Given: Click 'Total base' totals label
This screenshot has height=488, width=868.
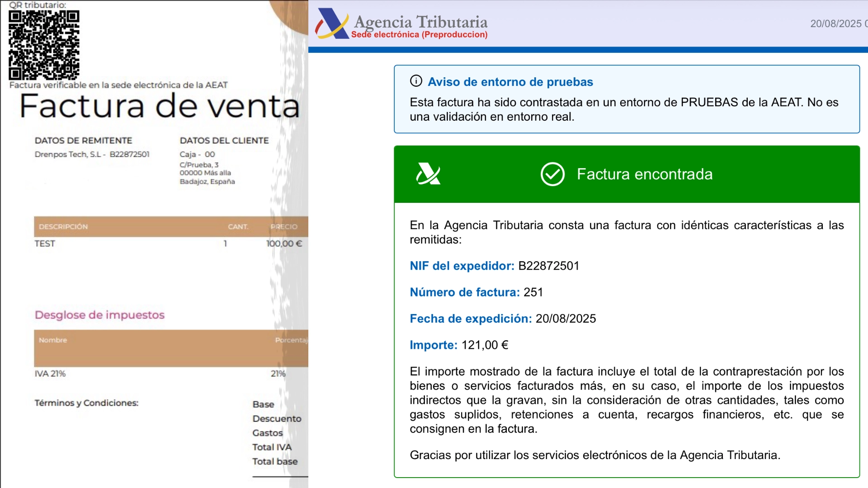Looking at the screenshot, I should 275,462.
